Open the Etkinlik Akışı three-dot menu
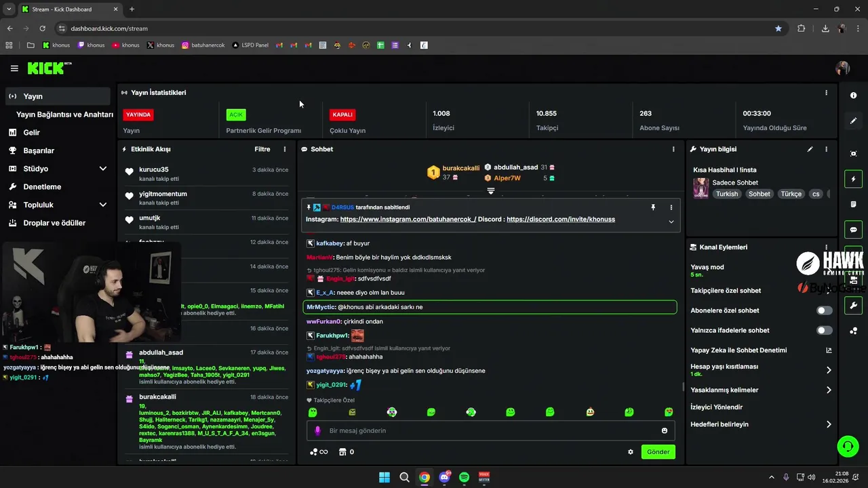Viewport: 868px width, 488px height. [x=285, y=149]
